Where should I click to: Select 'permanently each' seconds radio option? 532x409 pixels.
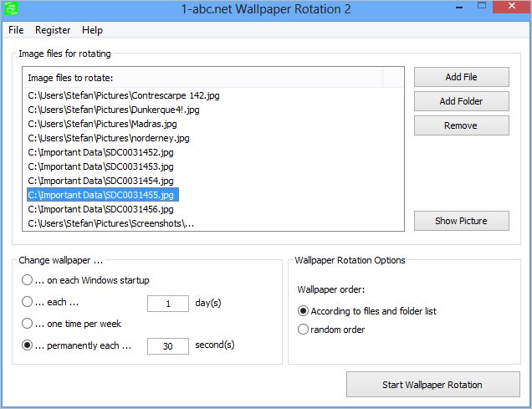[x=28, y=345]
